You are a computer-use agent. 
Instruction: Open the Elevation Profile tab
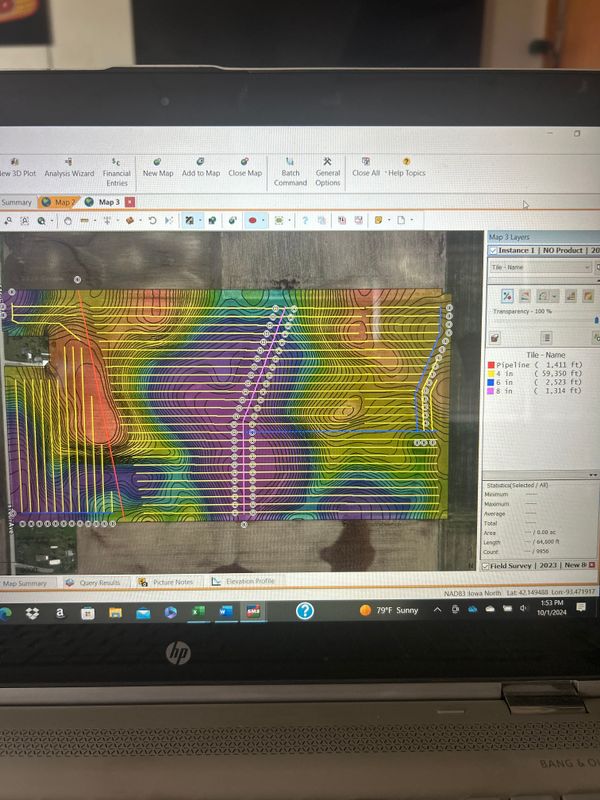click(243, 581)
